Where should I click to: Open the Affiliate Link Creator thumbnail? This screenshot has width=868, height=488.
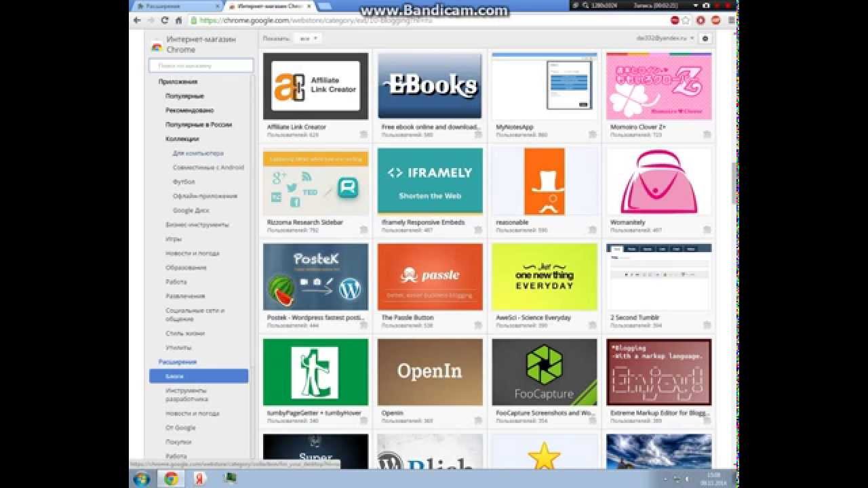point(315,86)
